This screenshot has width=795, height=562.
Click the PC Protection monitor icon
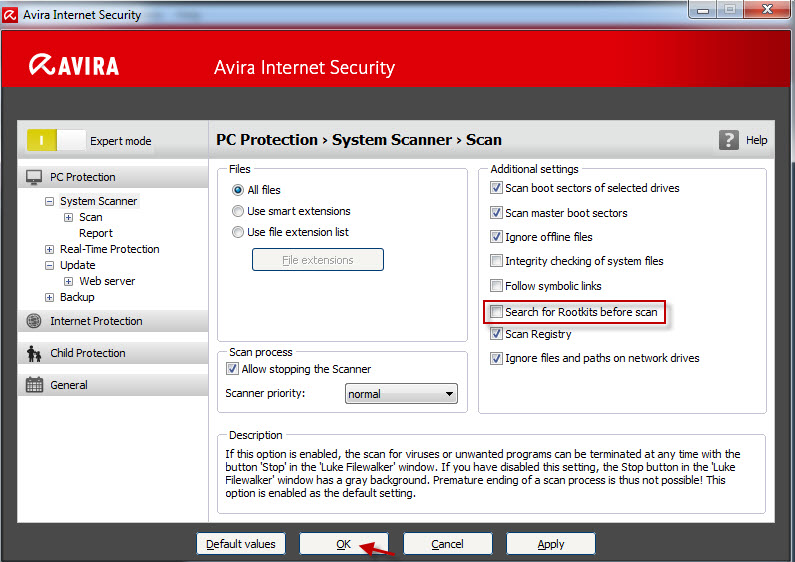coord(34,177)
